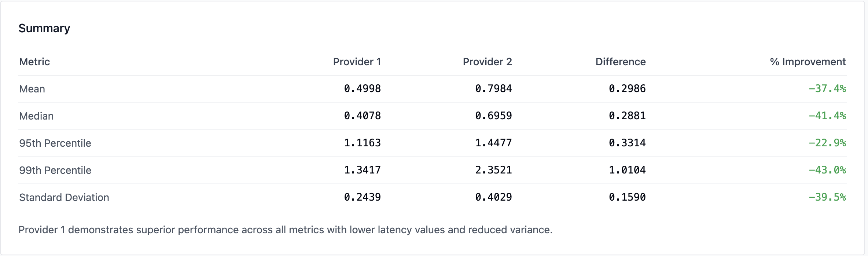Click the 99th Percentile row label
The width and height of the screenshot is (868, 256).
pos(55,170)
